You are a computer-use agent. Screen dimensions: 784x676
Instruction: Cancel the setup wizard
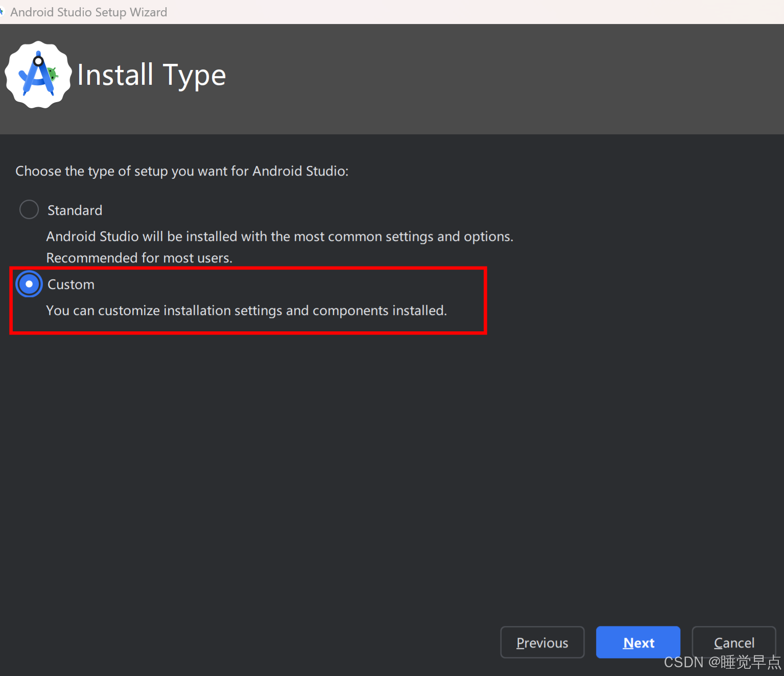734,642
